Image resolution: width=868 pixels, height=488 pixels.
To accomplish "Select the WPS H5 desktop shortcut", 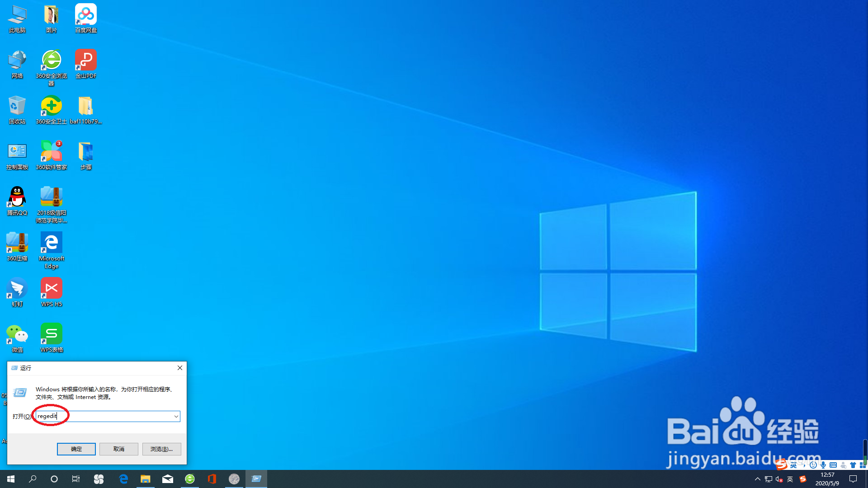I will (x=52, y=293).
